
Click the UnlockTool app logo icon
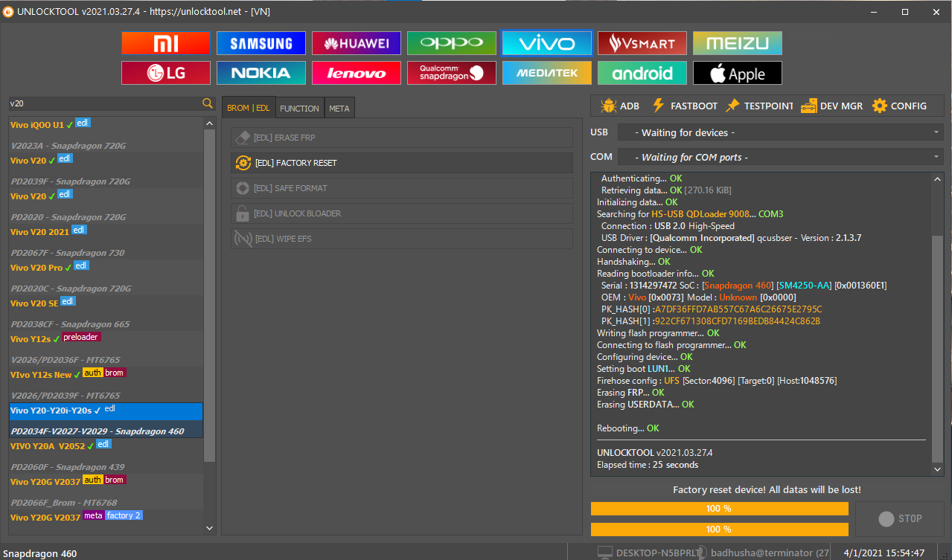(8, 12)
